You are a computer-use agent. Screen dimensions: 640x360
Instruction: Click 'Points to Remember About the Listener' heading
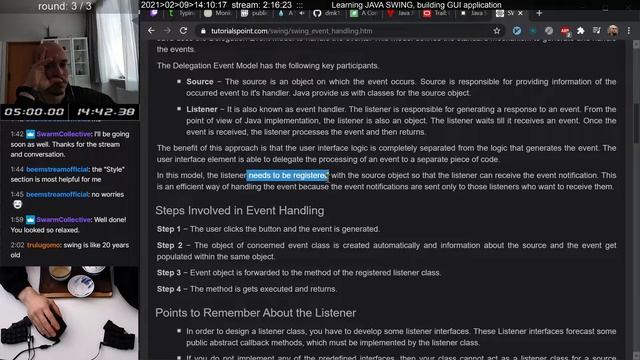[256, 313]
